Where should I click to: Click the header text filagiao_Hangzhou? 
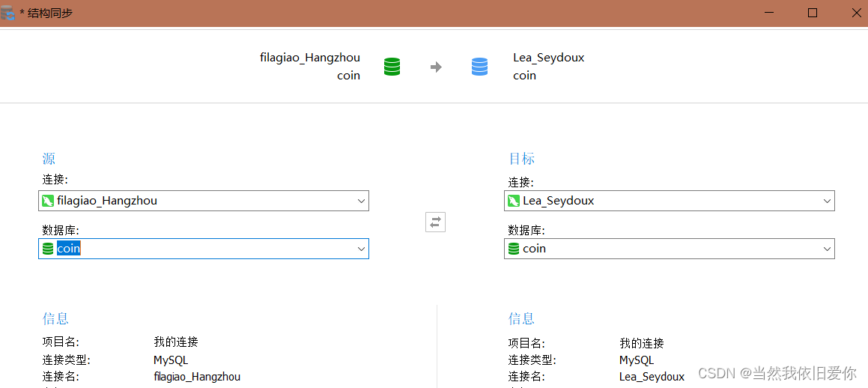310,58
